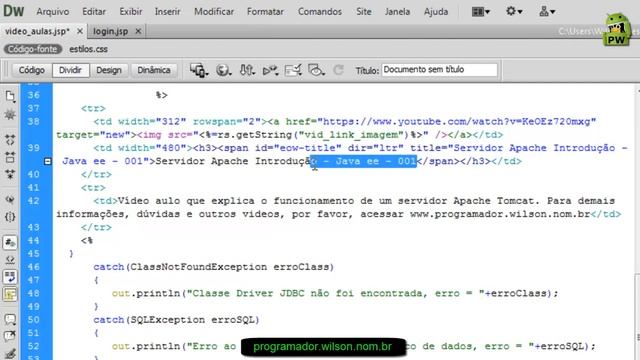The height and width of the screenshot is (360, 640).
Task: Open the Multiscreen preview options
Action: 199,70
